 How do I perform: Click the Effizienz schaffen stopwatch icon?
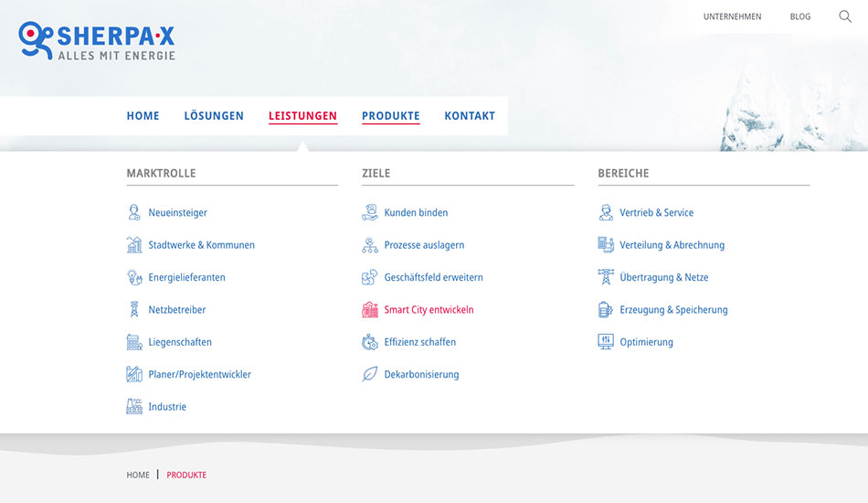pos(370,342)
